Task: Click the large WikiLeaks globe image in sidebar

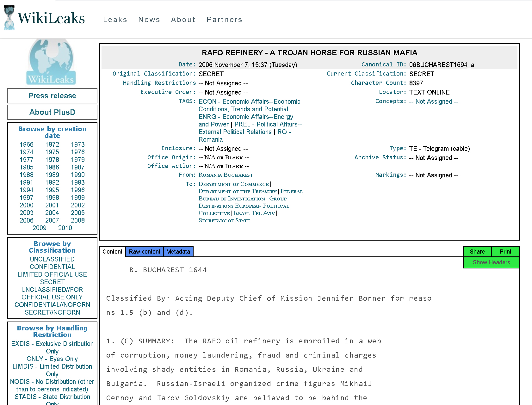Action: [x=52, y=62]
